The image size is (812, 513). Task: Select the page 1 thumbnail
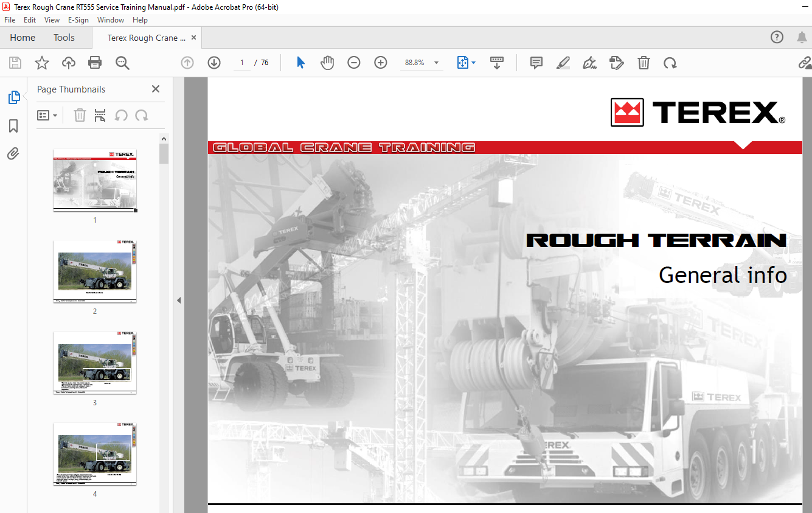tap(95, 180)
